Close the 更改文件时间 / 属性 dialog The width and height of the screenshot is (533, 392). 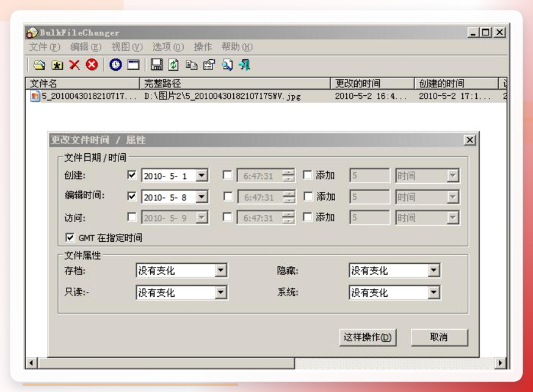tap(470, 140)
